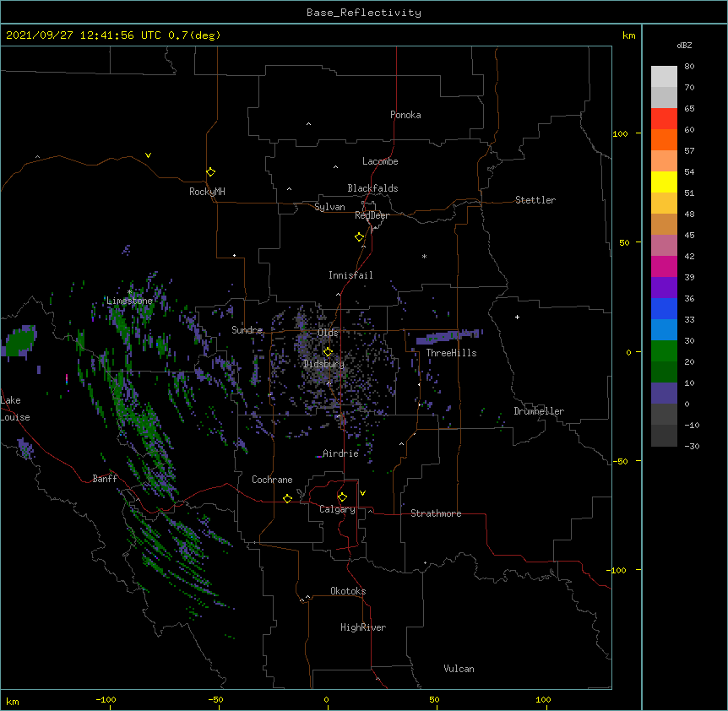This screenshot has height=711, width=728.
Task: Select the red swatch in the dBZ legend
Action: (x=664, y=119)
